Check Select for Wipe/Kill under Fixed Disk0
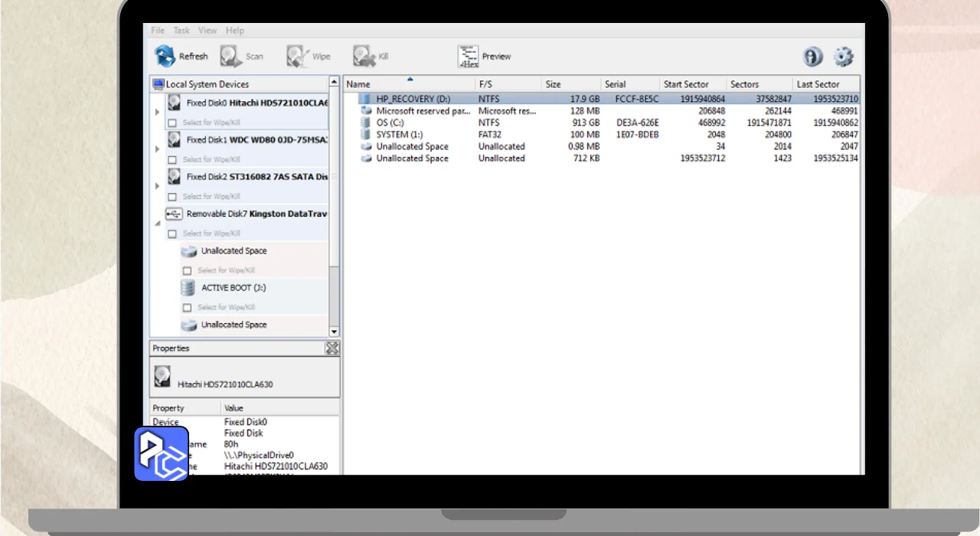Screen dimensions: 980x536 tap(172, 123)
